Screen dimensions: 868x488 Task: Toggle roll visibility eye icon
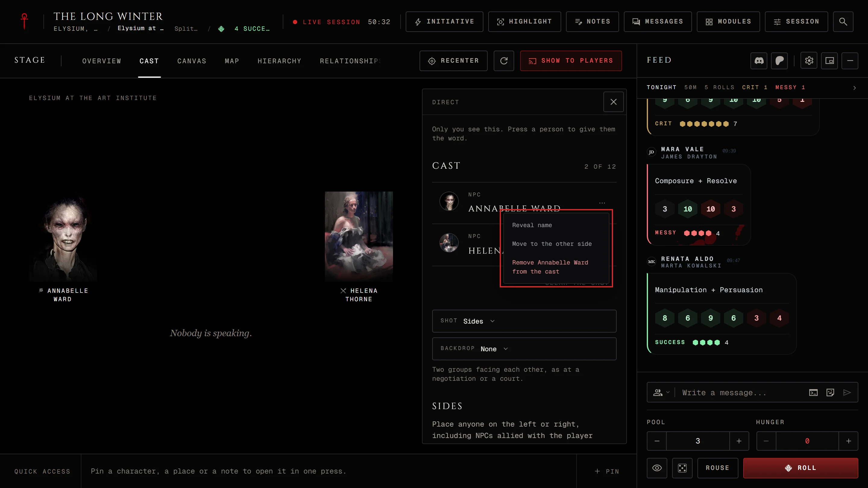point(657,468)
